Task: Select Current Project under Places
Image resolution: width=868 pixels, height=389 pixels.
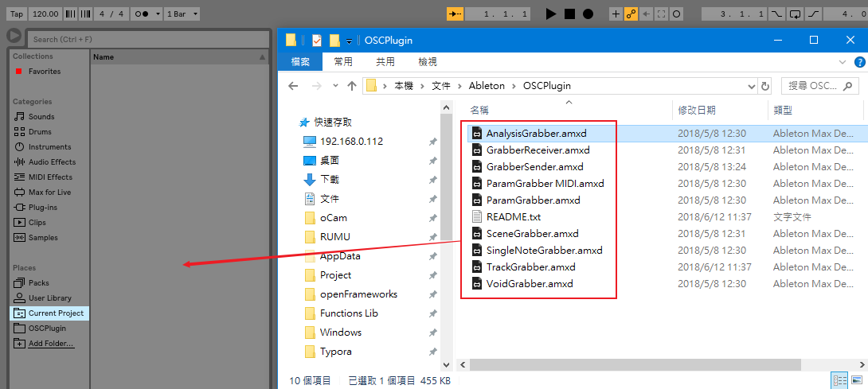Action: [49, 313]
